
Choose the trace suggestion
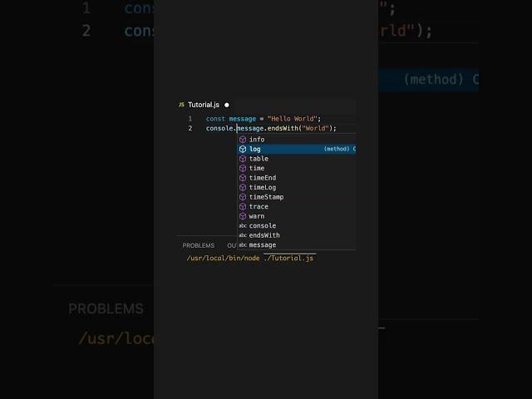(x=296, y=206)
